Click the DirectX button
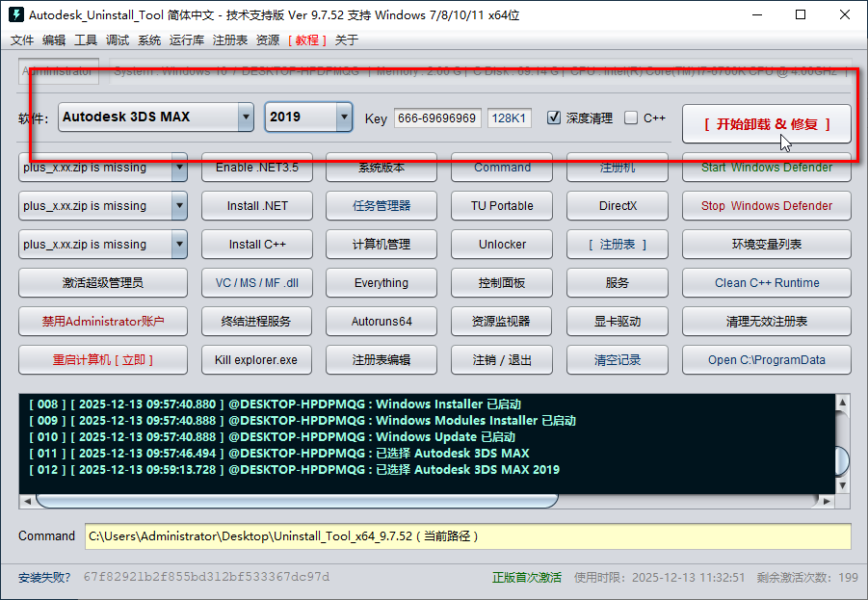This screenshot has height=600, width=868. pyautogui.click(x=618, y=206)
